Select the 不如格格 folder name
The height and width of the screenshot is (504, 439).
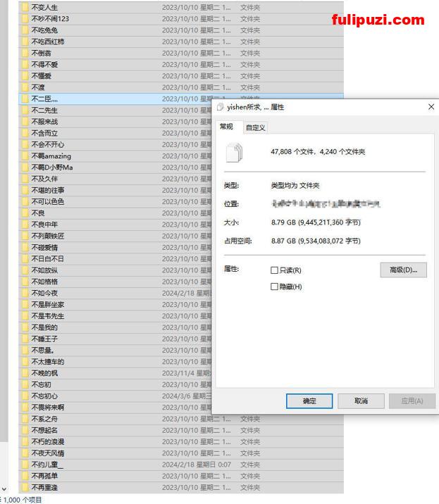point(44,282)
